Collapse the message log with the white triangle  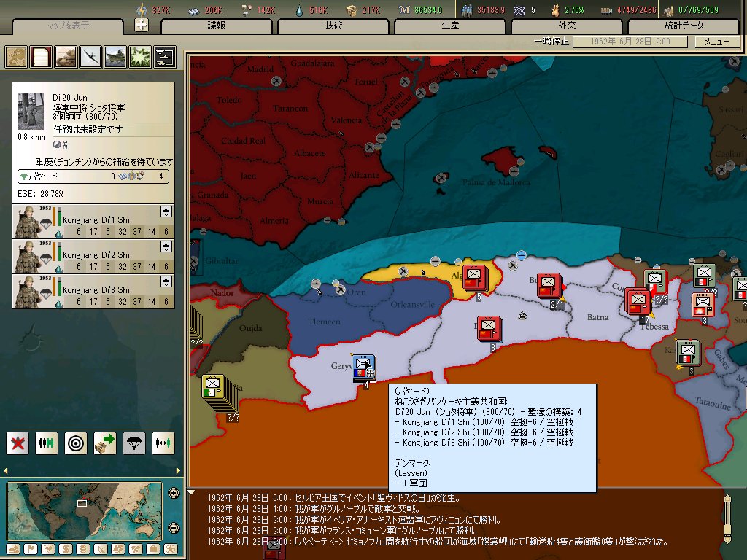tap(191, 492)
